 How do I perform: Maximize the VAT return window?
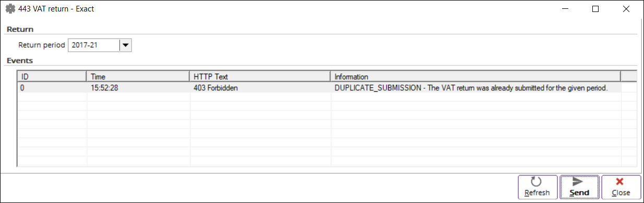click(x=595, y=9)
